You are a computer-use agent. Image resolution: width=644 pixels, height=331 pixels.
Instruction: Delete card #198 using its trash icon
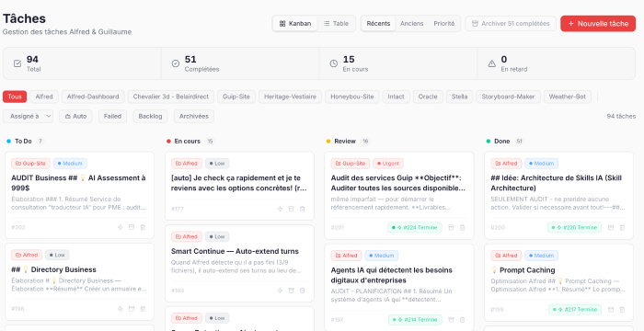[x=143, y=309]
